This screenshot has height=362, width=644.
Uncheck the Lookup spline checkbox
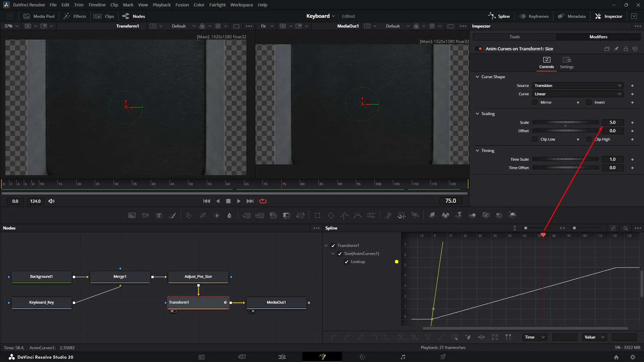[x=347, y=262]
